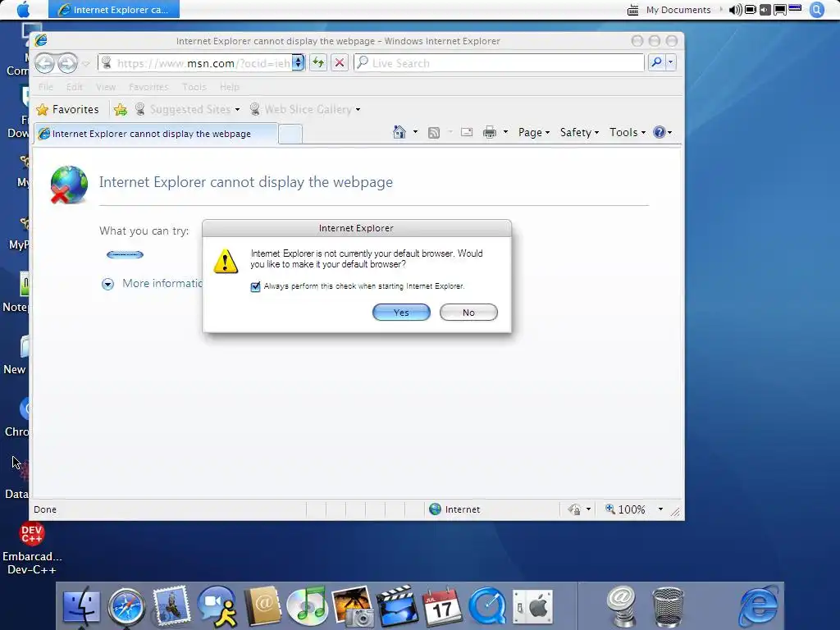Open the View menu

(106, 87)
